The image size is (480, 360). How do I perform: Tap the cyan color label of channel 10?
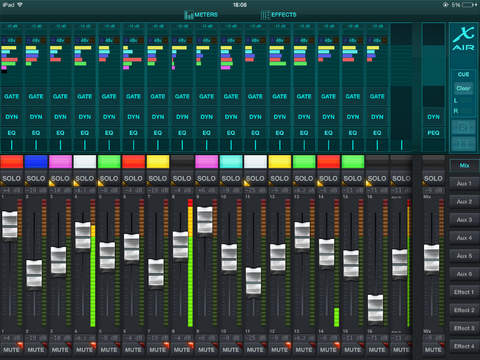pos(231,162)
